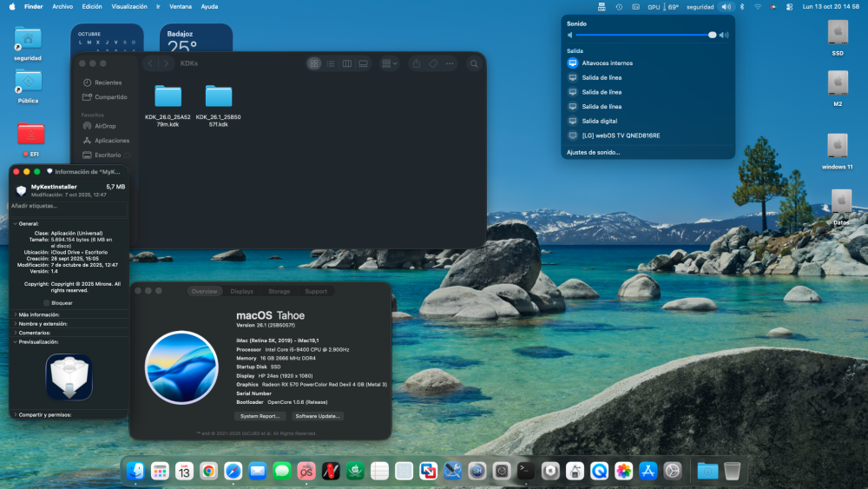Expand the Nombre y extensión section
This screenshot has width=868, height=489.
[x=15, y=323]
